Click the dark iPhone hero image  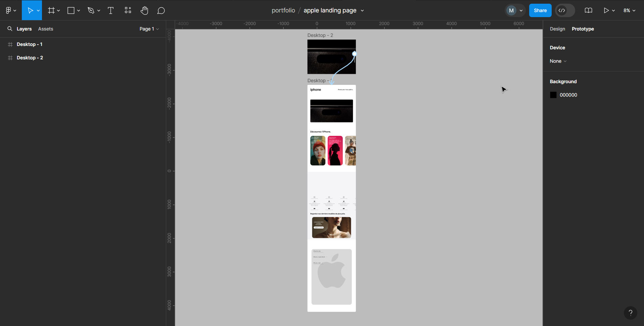click(331, 111)
